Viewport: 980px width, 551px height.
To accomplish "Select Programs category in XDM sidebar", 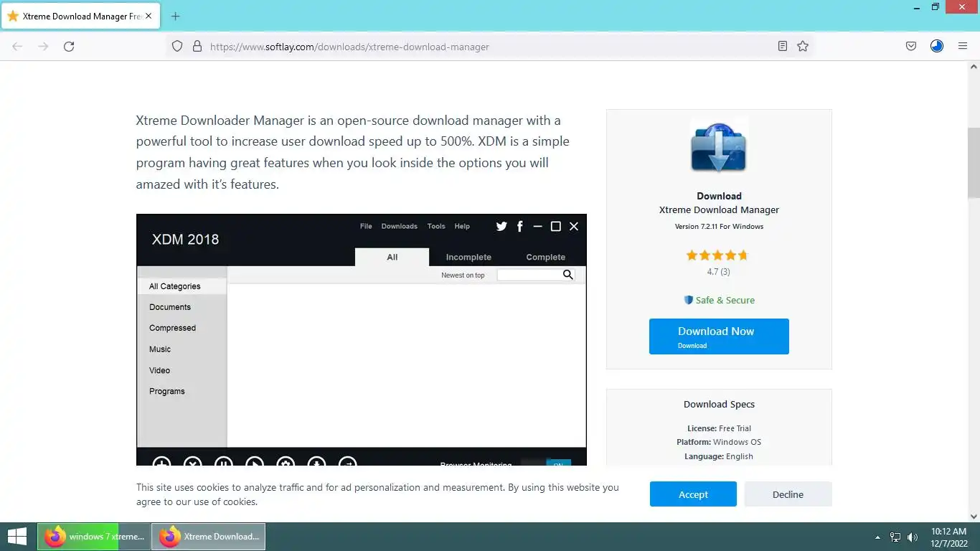I will tap(167, 391).
